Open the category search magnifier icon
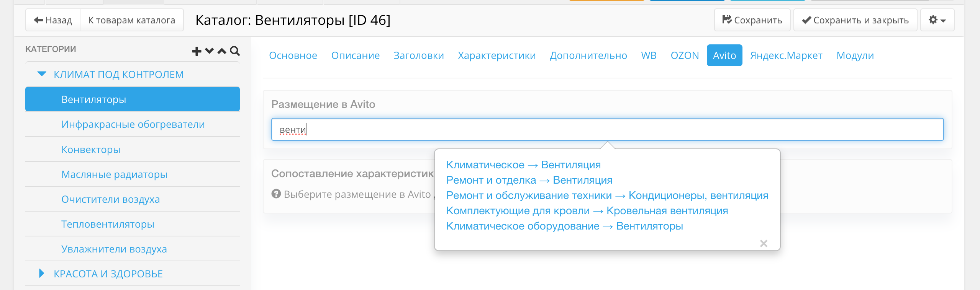Viewport: 980px width, 290px height. pyautogui.click(x=235, y=51)
